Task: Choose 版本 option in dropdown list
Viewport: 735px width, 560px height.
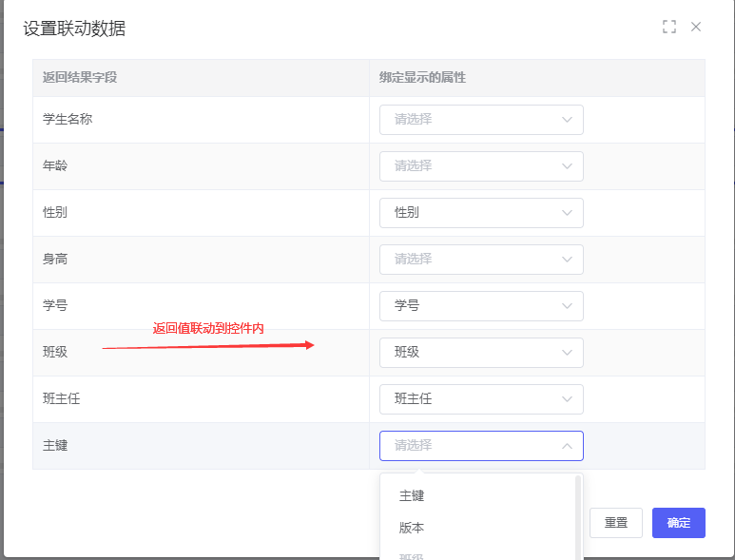Action: (x=412, y=528)
